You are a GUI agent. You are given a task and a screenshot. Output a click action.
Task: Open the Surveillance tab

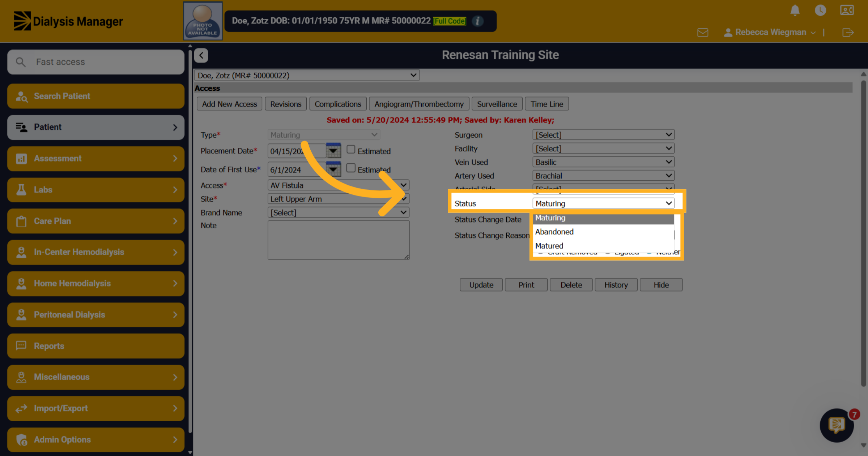pos(497,104)
